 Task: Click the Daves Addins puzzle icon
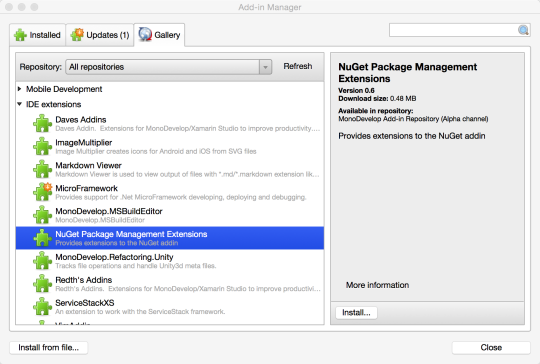pyautogui.click(x=42, y=124)
